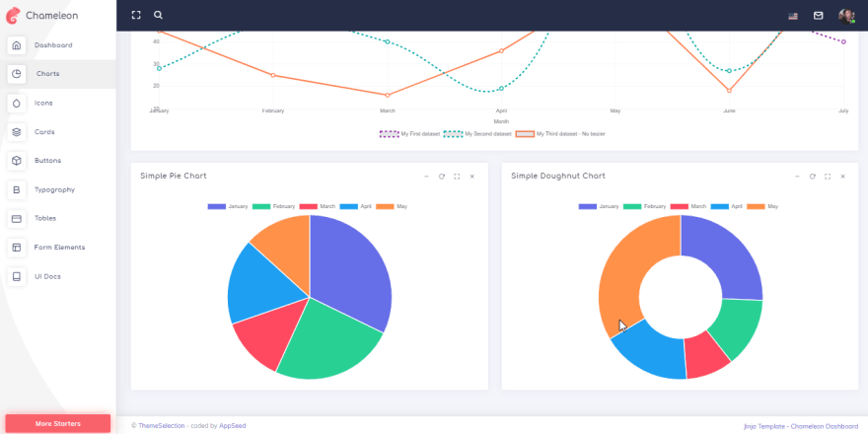Click the orange line's March data point
This screenshot has width=868, height=434.
pyautogui.click(x=388, y=96)
